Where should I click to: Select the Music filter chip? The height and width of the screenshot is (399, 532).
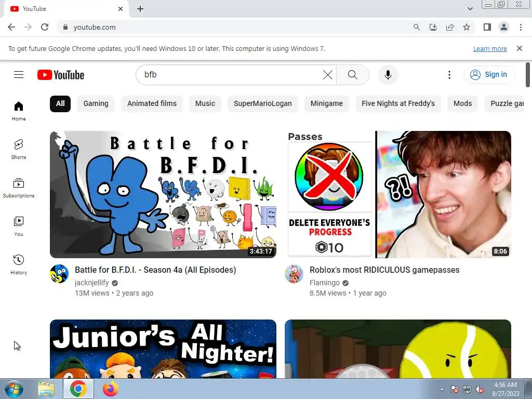(x=205, y=103)
